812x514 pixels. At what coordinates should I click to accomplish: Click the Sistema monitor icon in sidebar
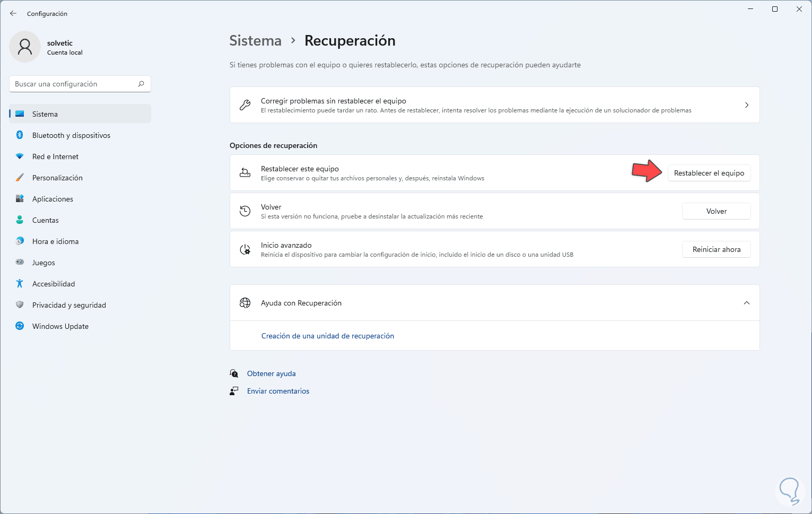20,114
